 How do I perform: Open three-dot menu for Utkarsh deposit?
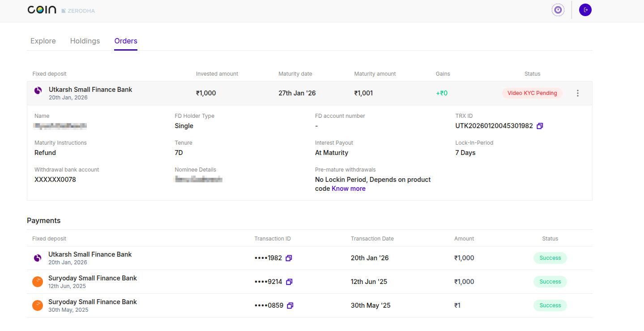[577, 93]
